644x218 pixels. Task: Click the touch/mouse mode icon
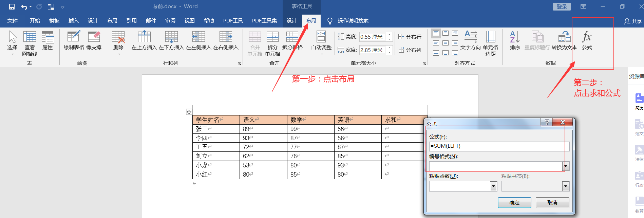[51, 7]
